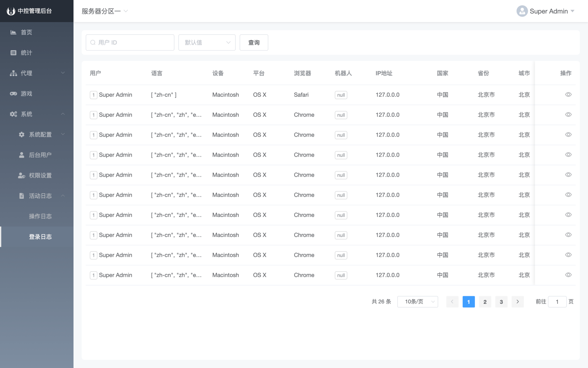Click the 共 26 条 total count
Screen dimensions: 588x368
click(x=381, y=302)
